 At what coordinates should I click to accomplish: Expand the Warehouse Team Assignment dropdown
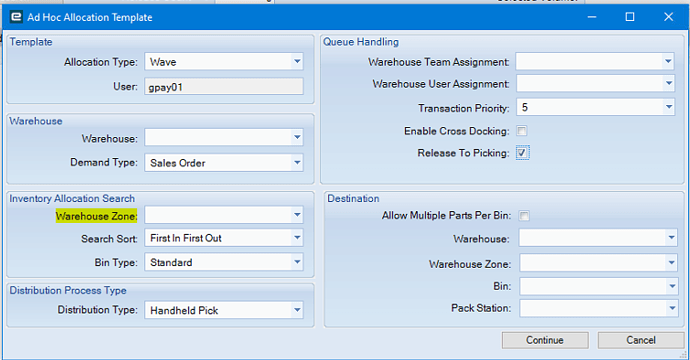668,61
